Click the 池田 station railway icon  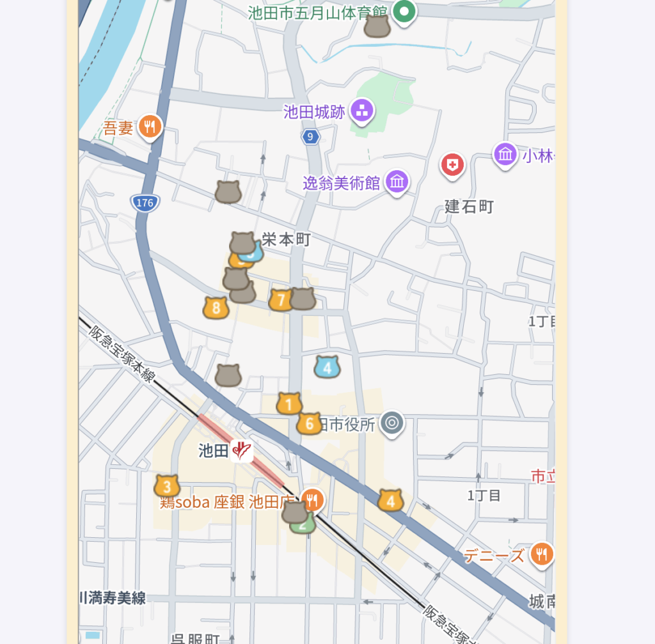pos(242,450)
